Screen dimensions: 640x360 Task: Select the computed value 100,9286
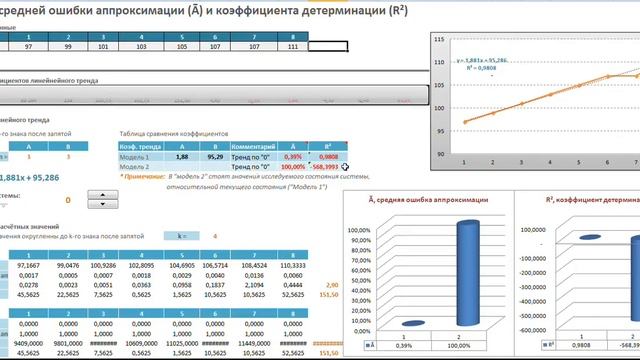tap(103, 265)
